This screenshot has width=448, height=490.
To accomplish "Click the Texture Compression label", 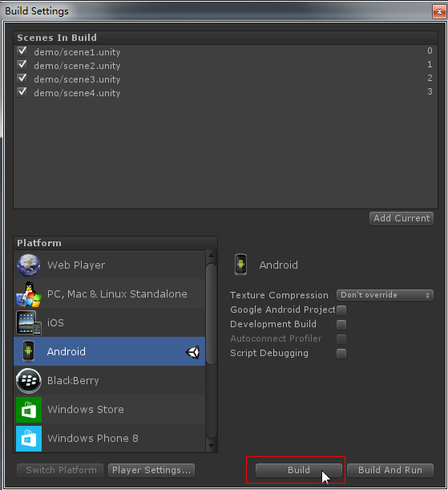I will [279, 295].
